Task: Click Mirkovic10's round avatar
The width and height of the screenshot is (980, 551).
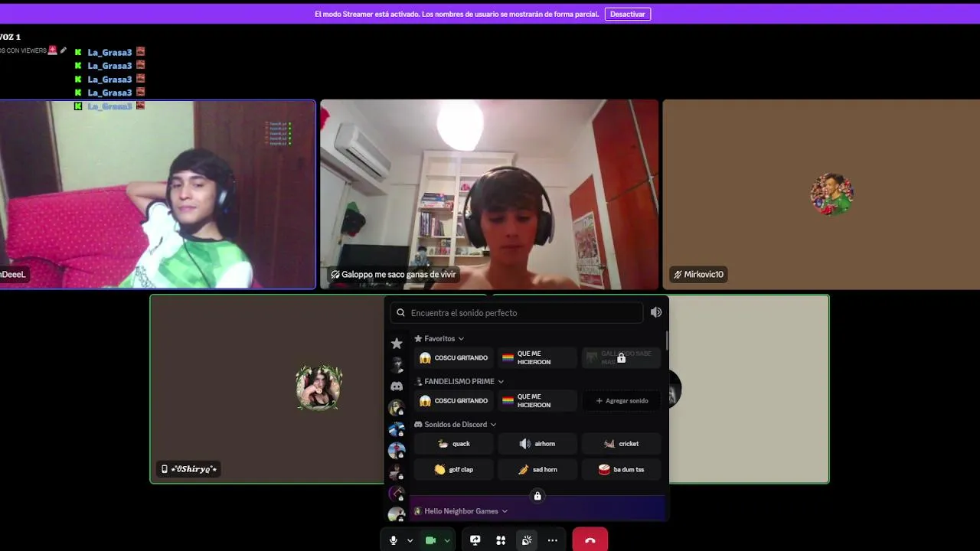Action: 831,194
